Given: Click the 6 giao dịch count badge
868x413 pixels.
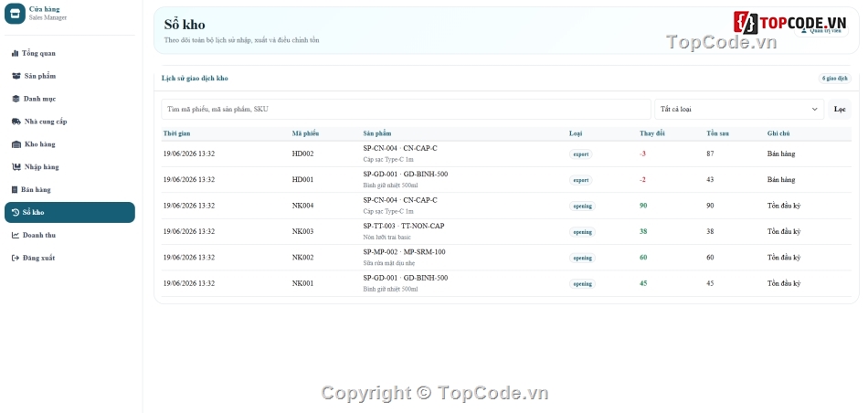Looking at the screenshot, I should [835, 79].
